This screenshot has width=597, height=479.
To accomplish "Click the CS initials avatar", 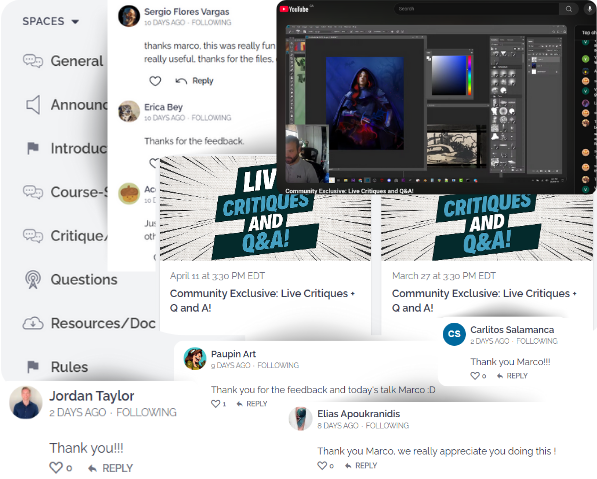I will (454, 334).
